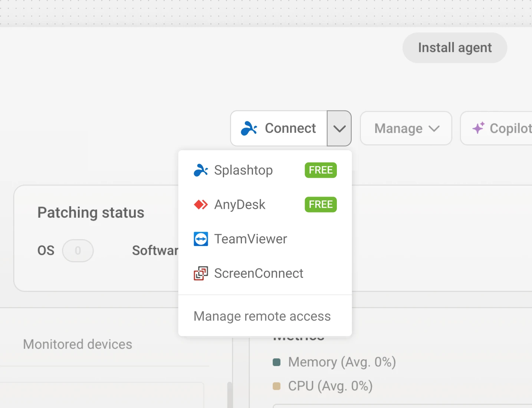This screenshot has width=532, height=408.
Task: Click the CPU legend color swatch
Action: point(276,386)
